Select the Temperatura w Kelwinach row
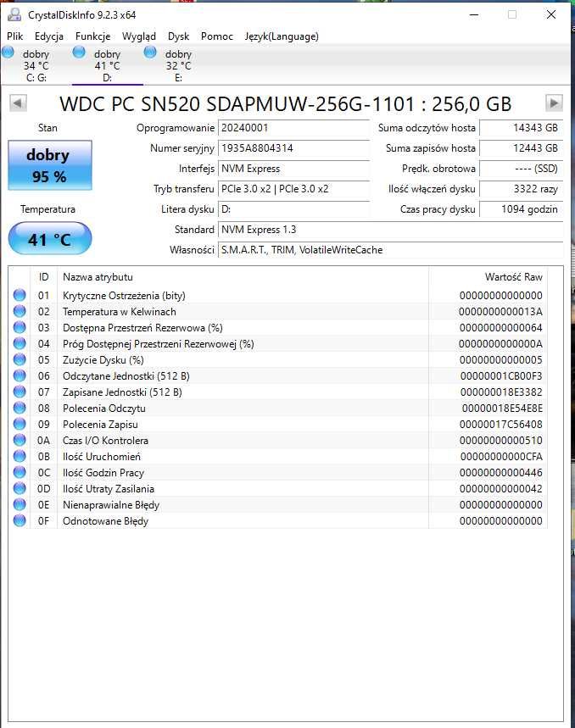The height and width of the screenshot is (728, 575). click(x=279, y=312)
